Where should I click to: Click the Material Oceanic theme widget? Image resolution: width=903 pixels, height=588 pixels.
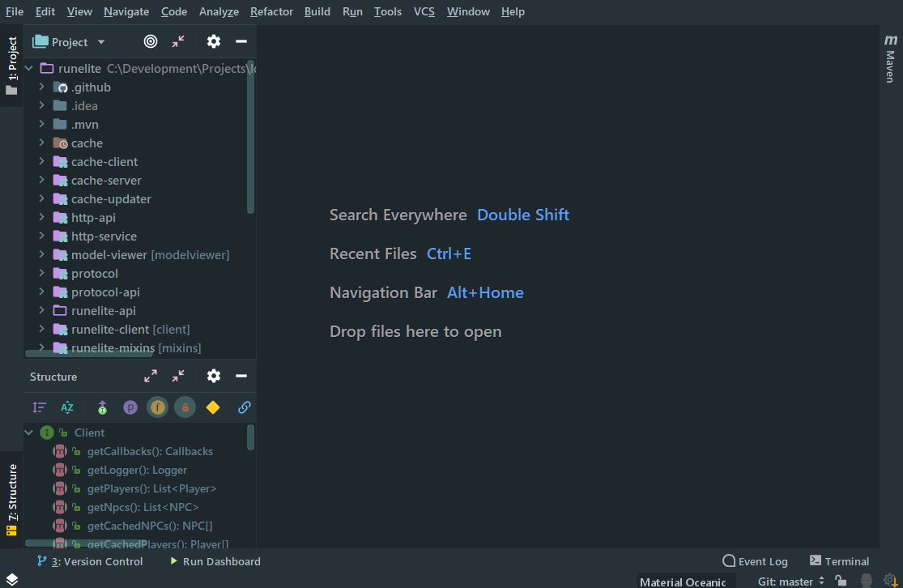tap(685, 581)
